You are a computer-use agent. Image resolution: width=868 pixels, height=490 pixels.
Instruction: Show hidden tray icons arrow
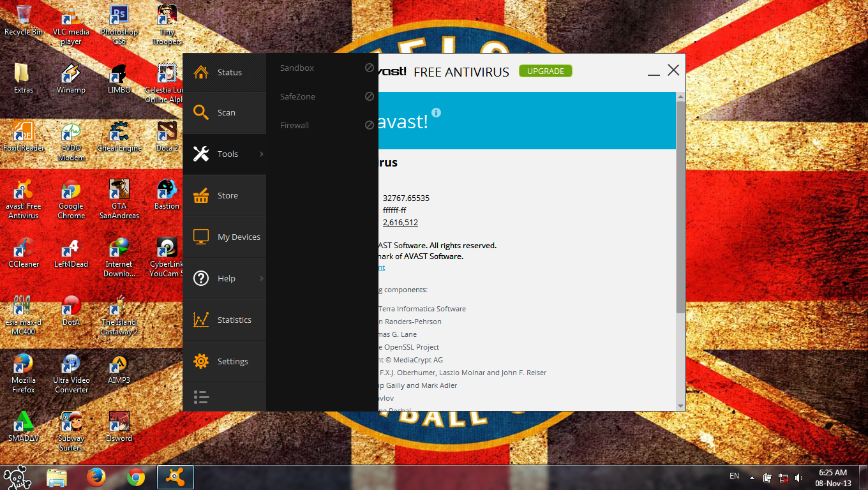[x=752, y=478]
